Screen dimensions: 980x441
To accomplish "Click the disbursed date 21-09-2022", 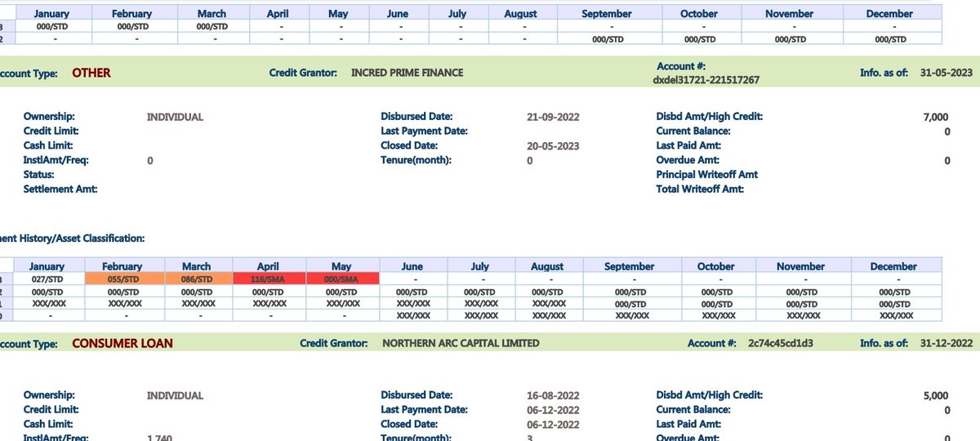I will point(553,117).
